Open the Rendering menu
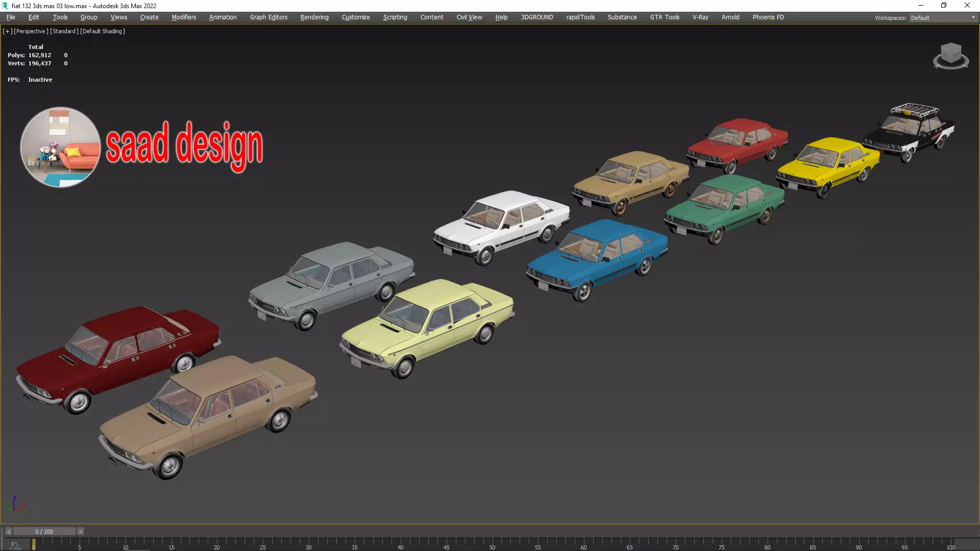980x551 pixels. [x=314, y=17]
